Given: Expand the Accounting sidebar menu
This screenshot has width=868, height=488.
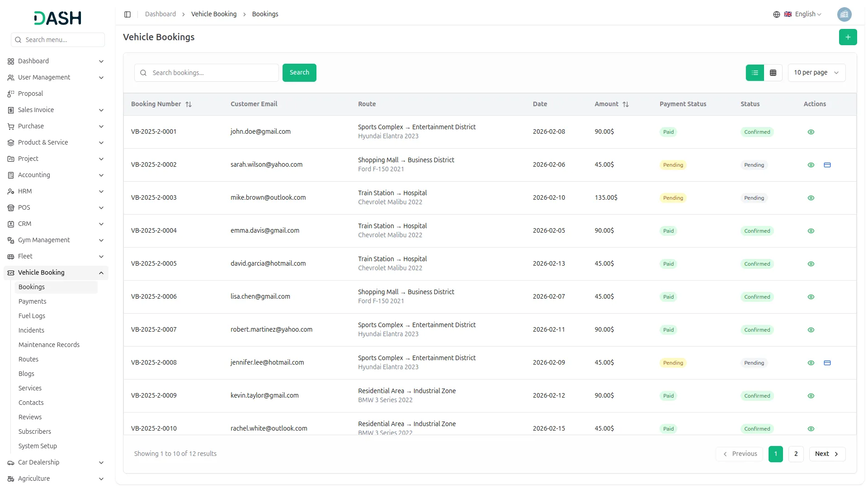Looking at the screenshot, I should [x=56, y=175].
